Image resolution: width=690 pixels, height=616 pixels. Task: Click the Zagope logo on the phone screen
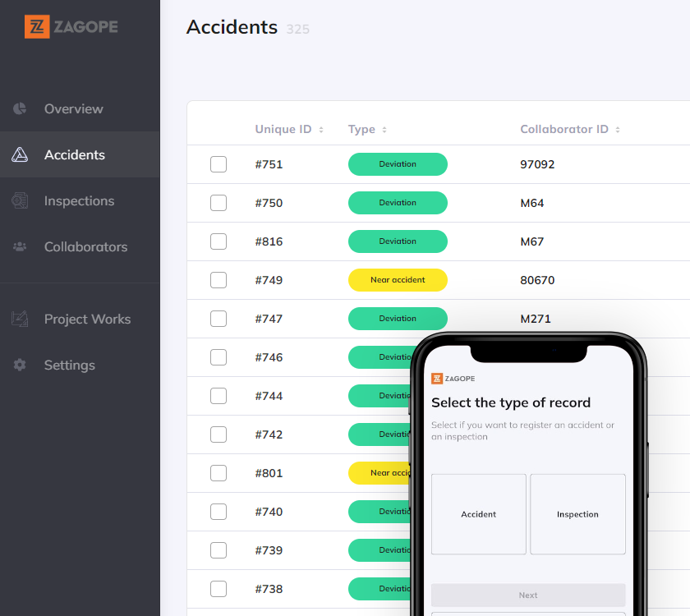(x=453, y=379)
